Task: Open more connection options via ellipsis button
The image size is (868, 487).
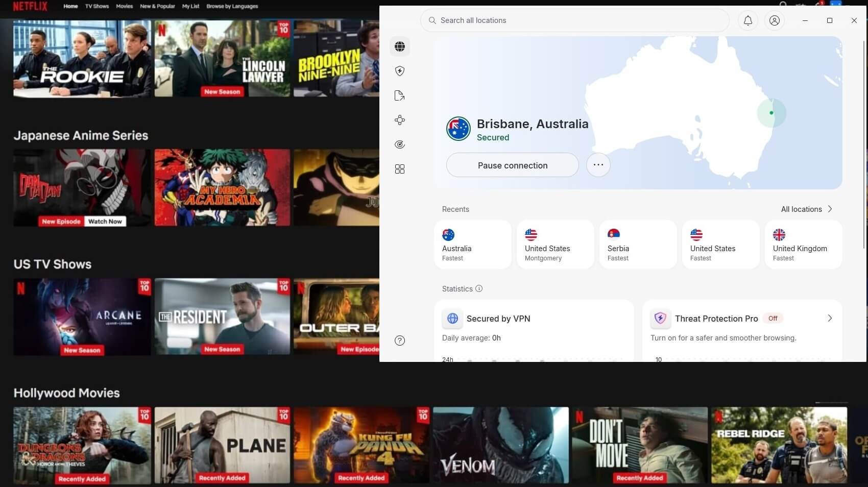Action: coord(598,165)
